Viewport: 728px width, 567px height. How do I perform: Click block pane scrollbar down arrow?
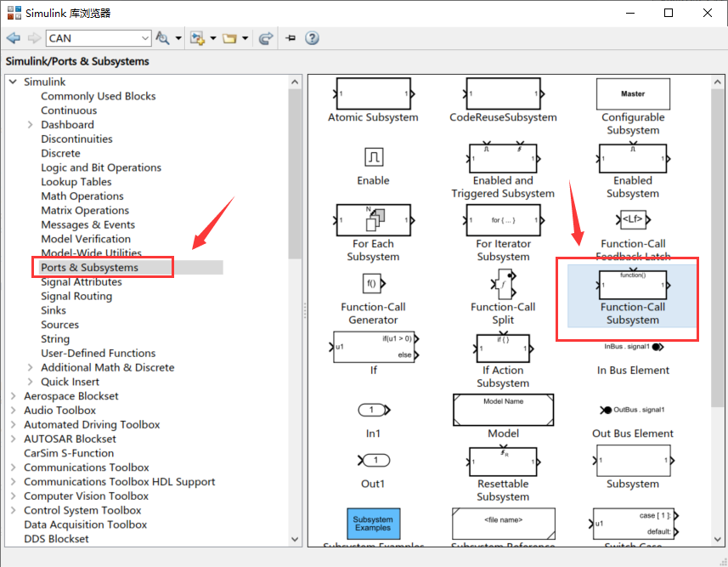click(x=717, y=539)
